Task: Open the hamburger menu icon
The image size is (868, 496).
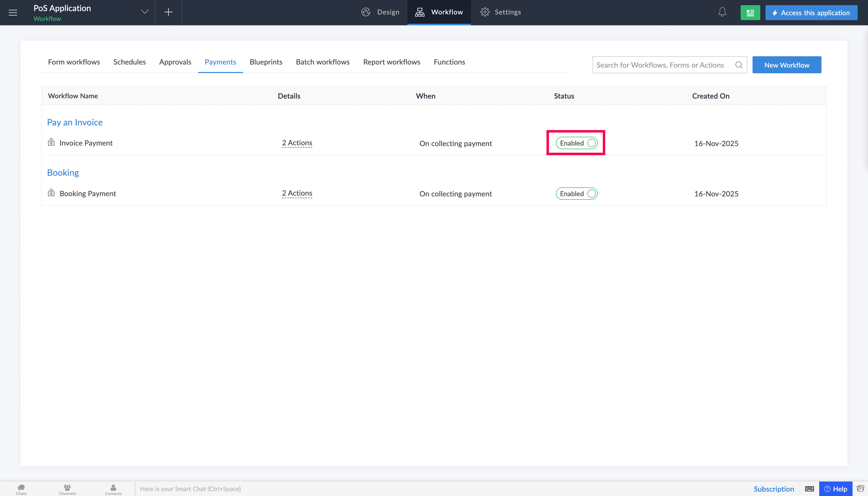Action: [13, 13]
